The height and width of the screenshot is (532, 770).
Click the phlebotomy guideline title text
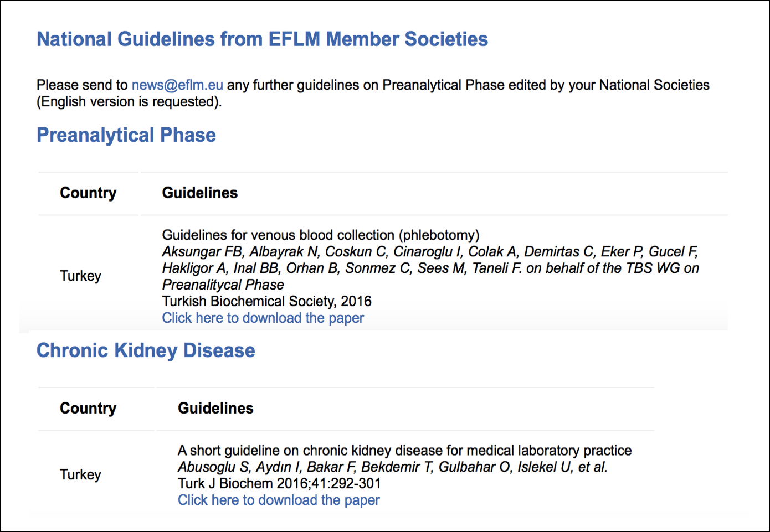321,235
